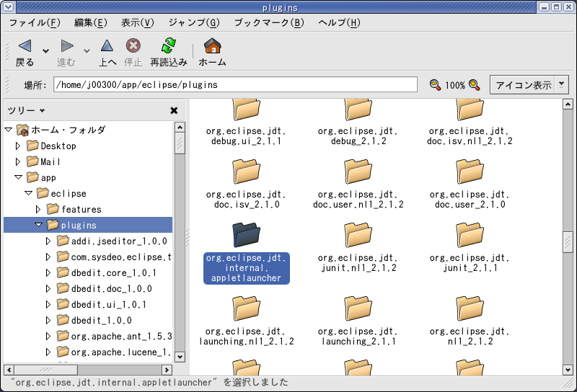Screen dimensions: 577x392
Task: Click the tree horizontal scrollbar thumb
Action: coord(46,370)
